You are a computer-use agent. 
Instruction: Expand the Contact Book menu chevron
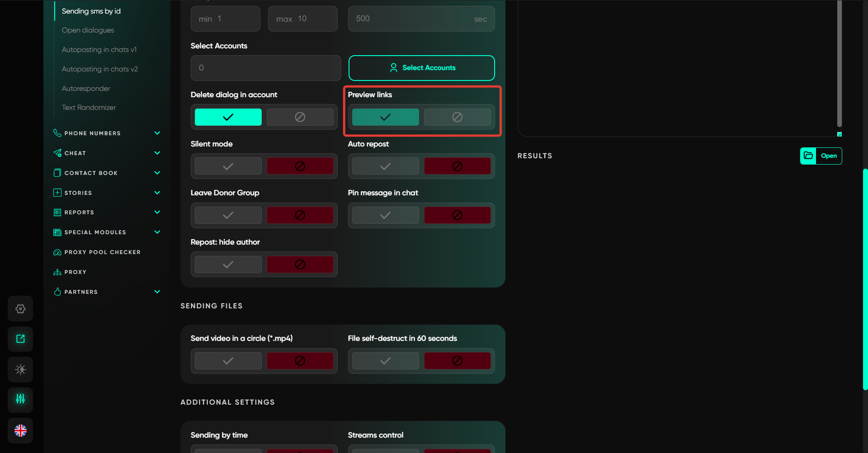[157, 173]
